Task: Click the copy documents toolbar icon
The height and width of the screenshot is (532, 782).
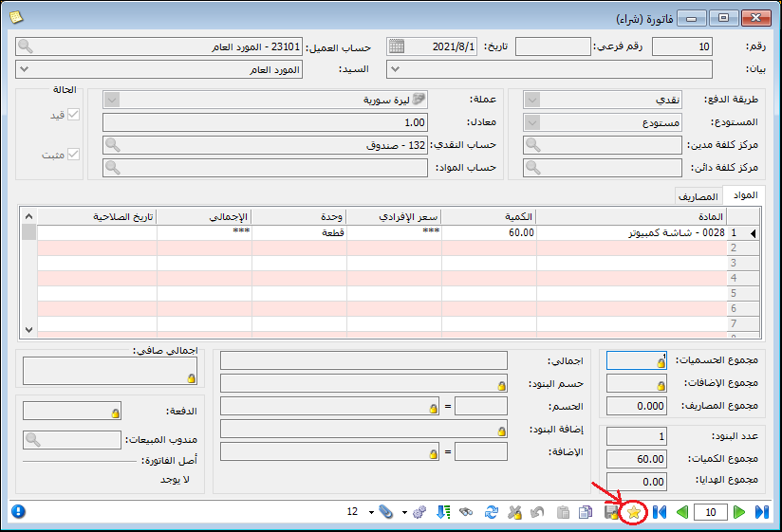Action: (x=586, y=512)
